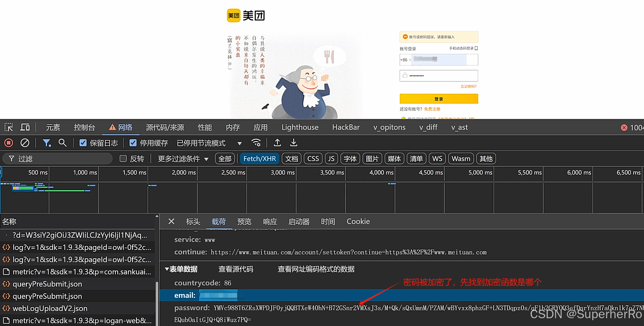Open the Payload details tab
The width and height of the screenshot is (644, 326).
coord(219,221)
